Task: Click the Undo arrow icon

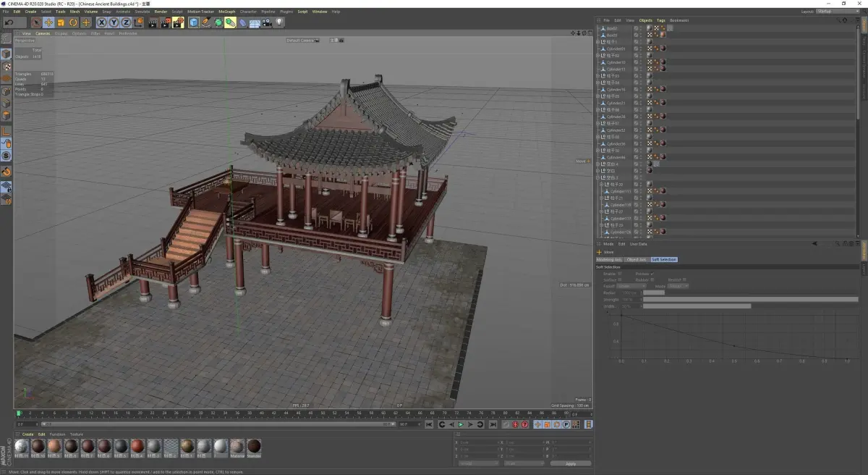Action: 9,22
